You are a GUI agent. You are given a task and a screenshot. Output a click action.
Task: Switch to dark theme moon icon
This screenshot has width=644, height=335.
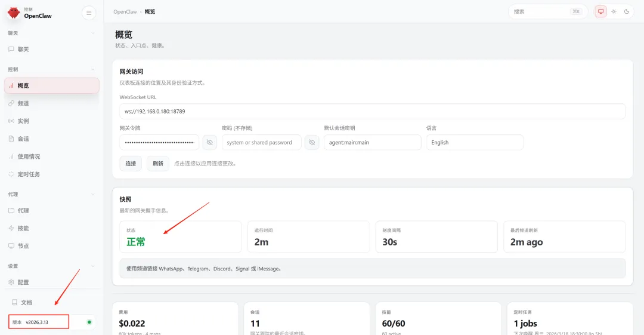[626, 11]
